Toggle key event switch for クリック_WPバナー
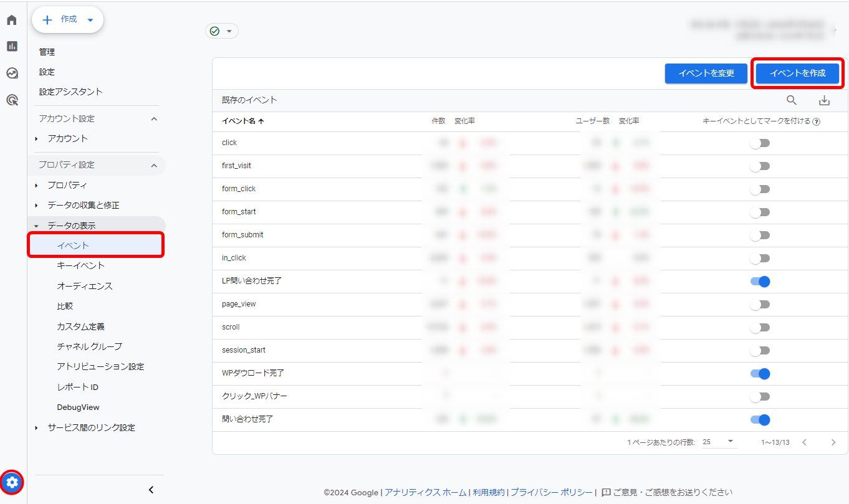 point(760,397)
